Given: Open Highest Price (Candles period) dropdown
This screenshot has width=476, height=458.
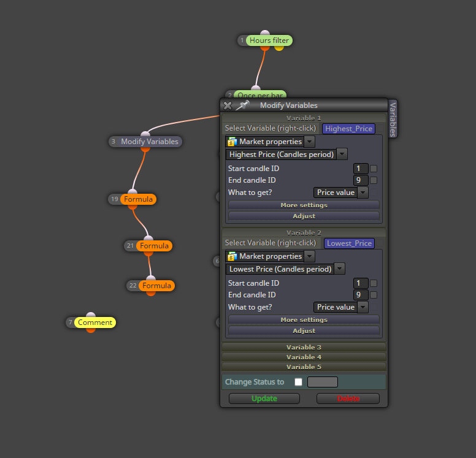Looking at the screenshot, I should 342,155.
